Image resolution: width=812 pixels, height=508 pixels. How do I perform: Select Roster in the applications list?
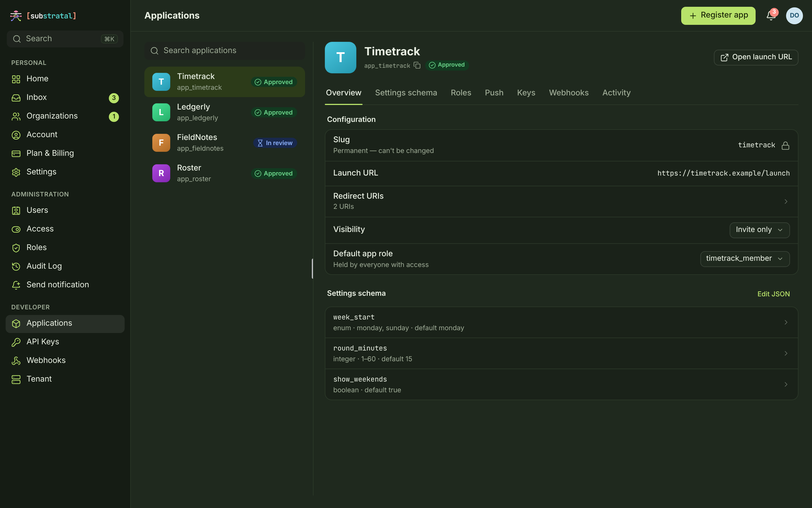point(224,173)
